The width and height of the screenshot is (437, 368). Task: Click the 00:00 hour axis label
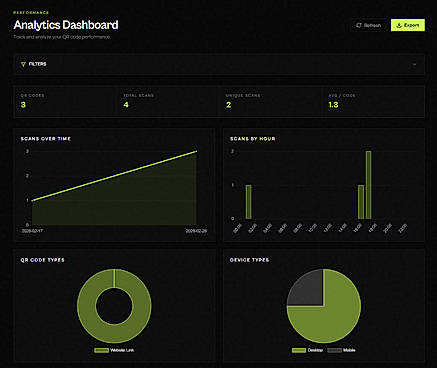(238, 228)
